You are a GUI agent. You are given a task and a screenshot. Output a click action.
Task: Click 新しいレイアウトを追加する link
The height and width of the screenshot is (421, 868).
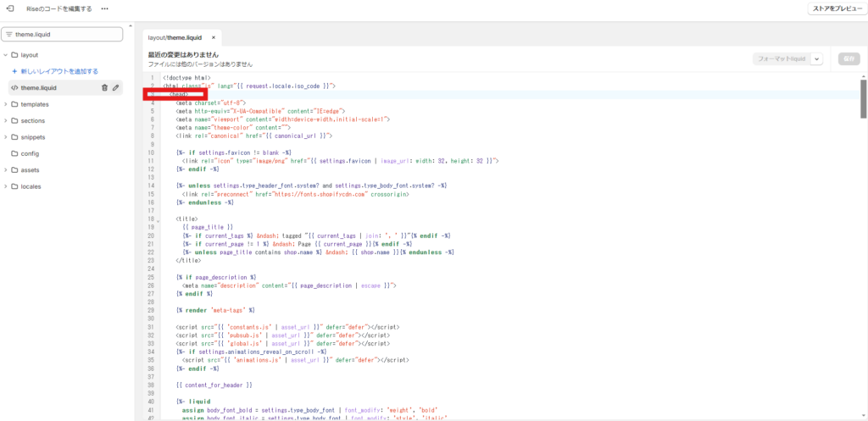[59, 71]
